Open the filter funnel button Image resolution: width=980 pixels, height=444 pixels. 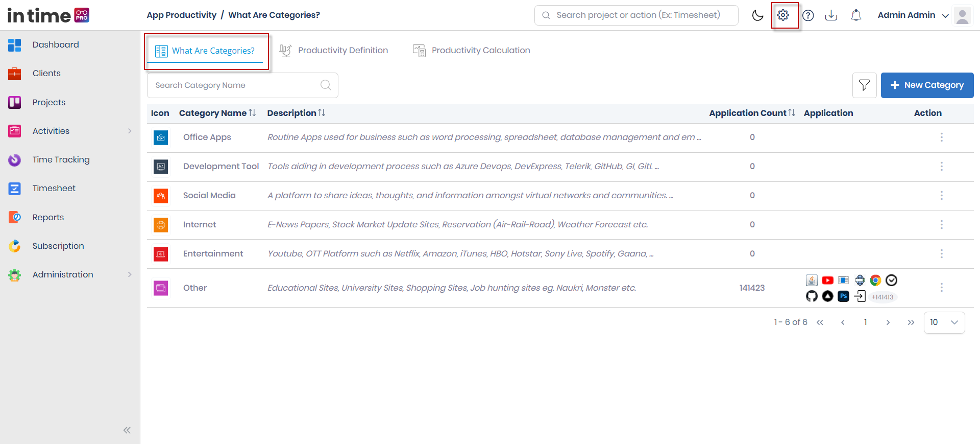click(864, 85)
